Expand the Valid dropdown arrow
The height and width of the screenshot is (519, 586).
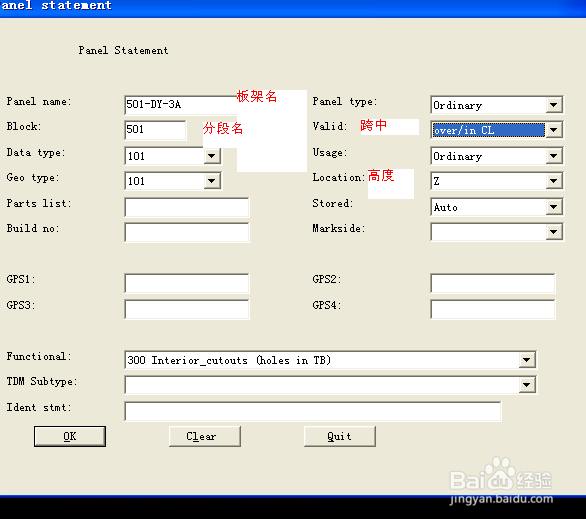[554, 130]
